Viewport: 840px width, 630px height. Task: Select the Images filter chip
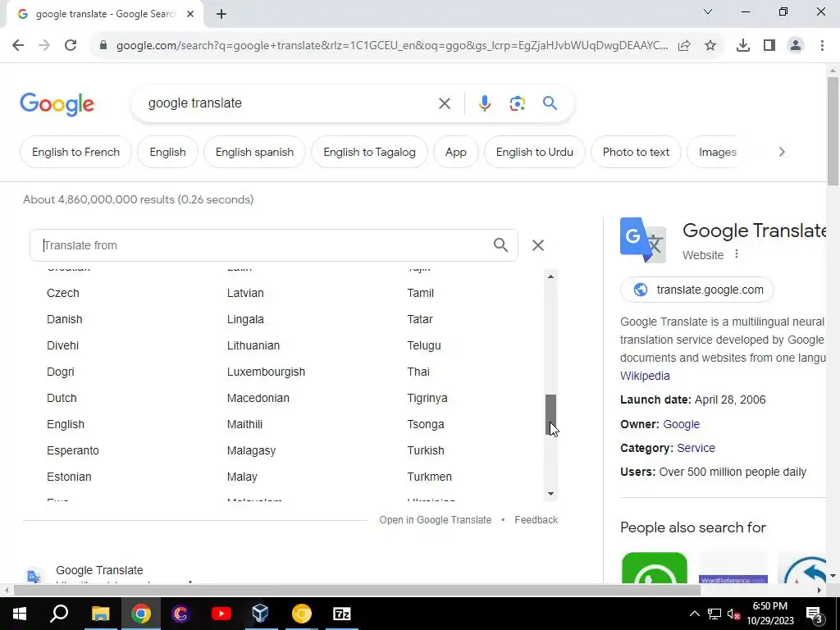tap(717, 152)
